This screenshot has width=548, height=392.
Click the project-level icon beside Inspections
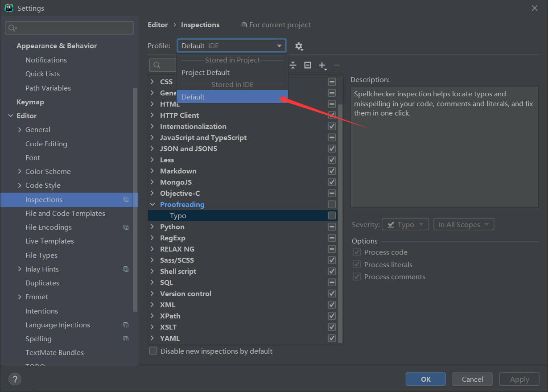pos(126,199)
